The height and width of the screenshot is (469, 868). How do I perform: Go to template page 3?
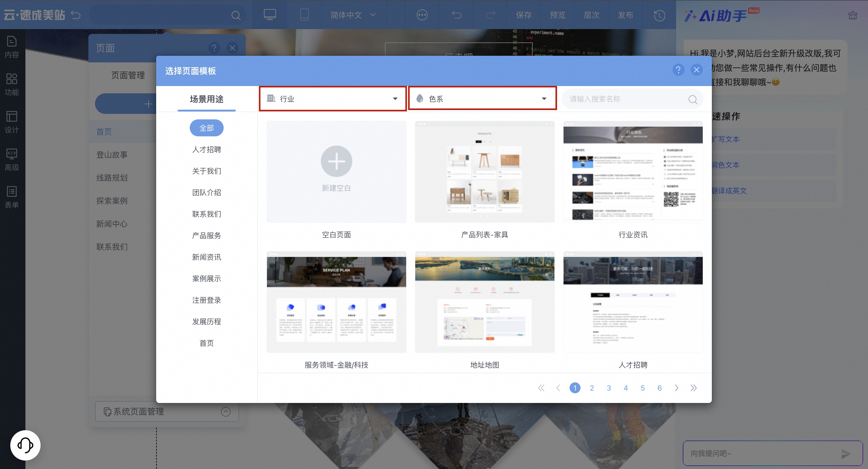tap(609, 388)
